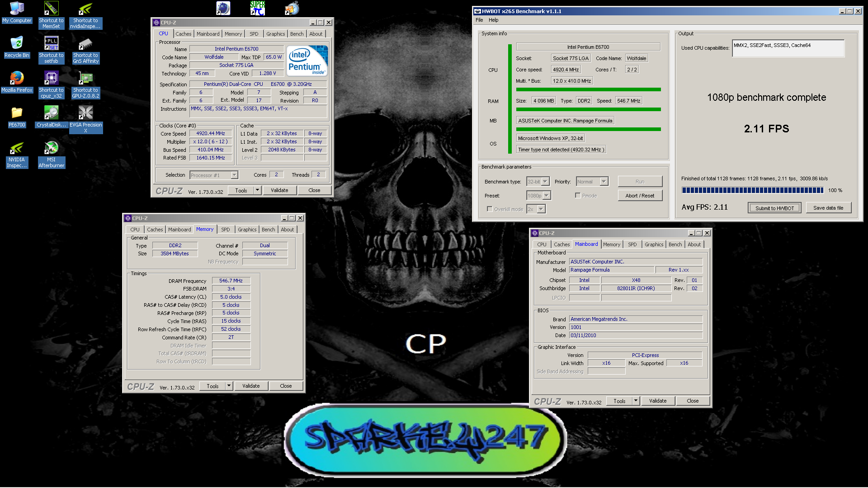This screenshot has height=488, width=868.
Task: Click the Used CPU capabilities text box
Action: 788,48
